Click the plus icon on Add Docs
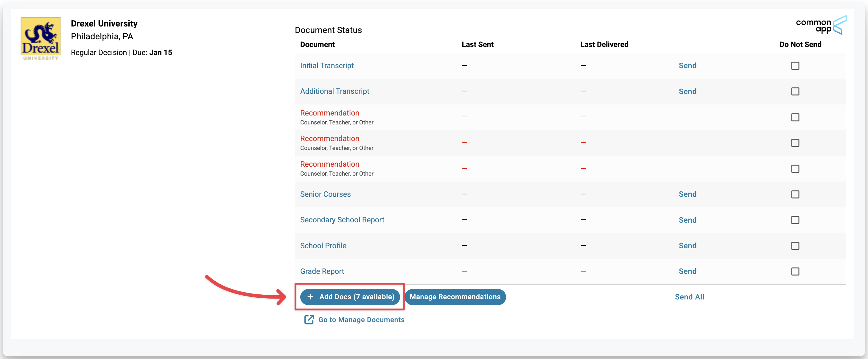The height and width of the screenshot is (359, 868). (x=310, y=296)
